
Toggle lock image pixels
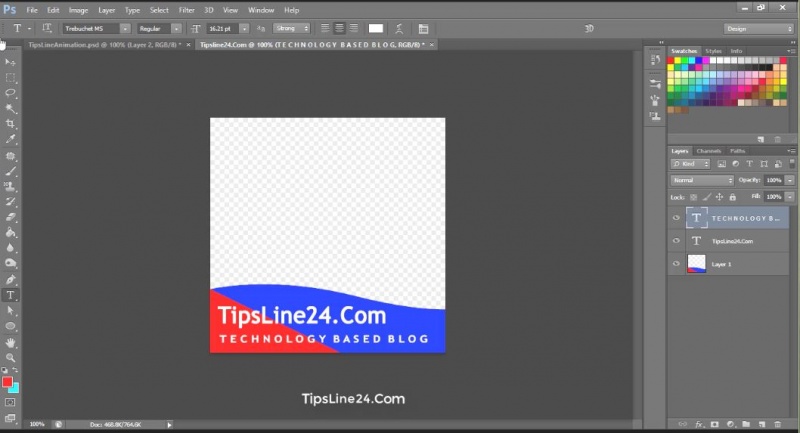pyautogui.click(x=707, y=197)
